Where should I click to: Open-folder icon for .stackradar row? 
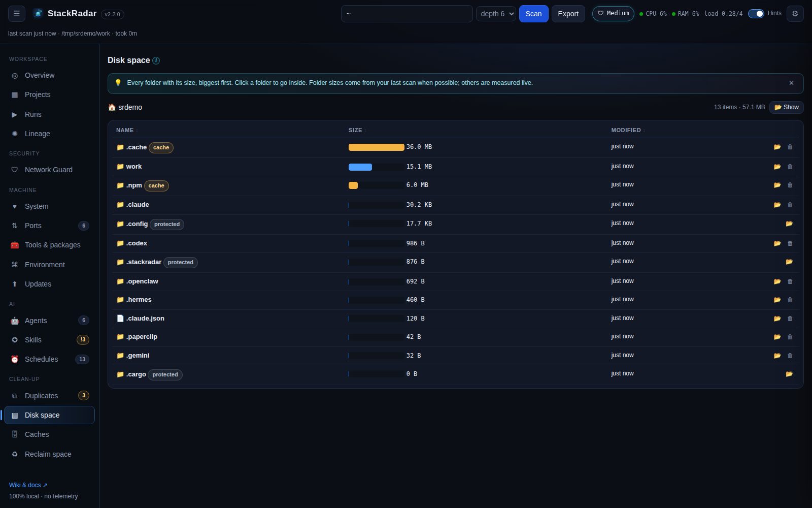(x=789, y=262)
